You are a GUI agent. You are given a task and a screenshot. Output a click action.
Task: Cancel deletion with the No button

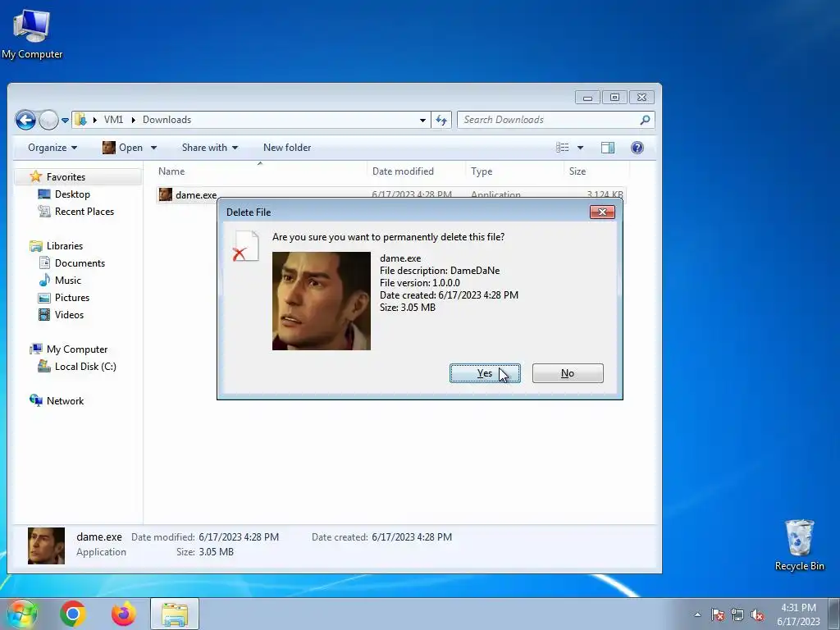click(568, 373)
